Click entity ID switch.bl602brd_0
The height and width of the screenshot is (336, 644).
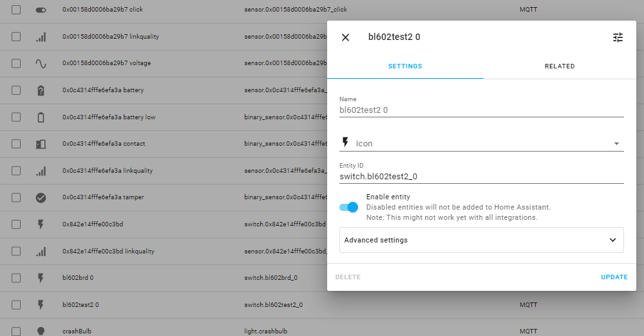(x=270, y=277)
